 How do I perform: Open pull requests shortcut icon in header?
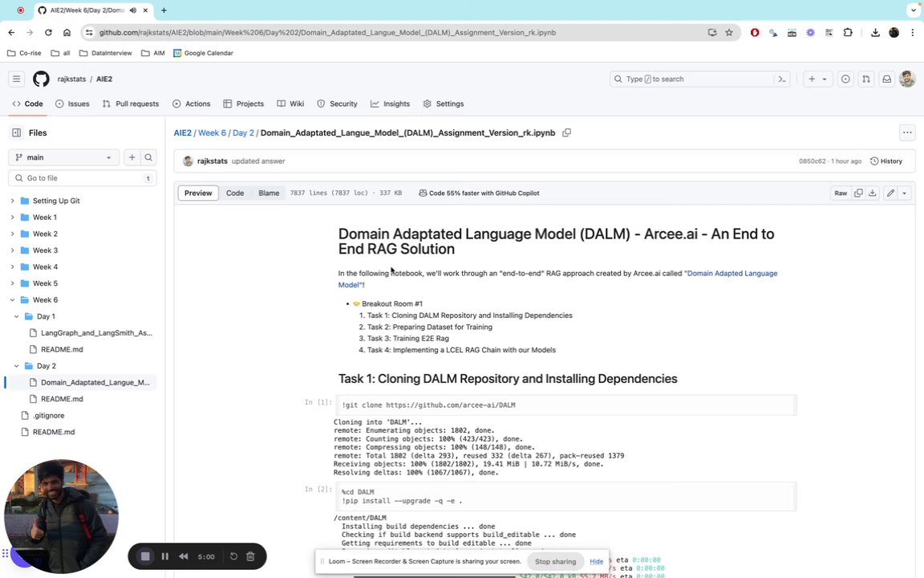point(866,79)
